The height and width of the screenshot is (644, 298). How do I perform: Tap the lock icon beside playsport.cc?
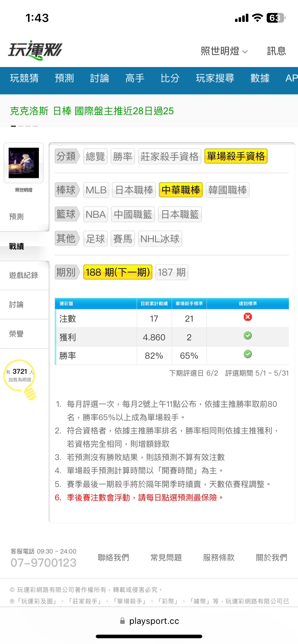coord(122,621)
